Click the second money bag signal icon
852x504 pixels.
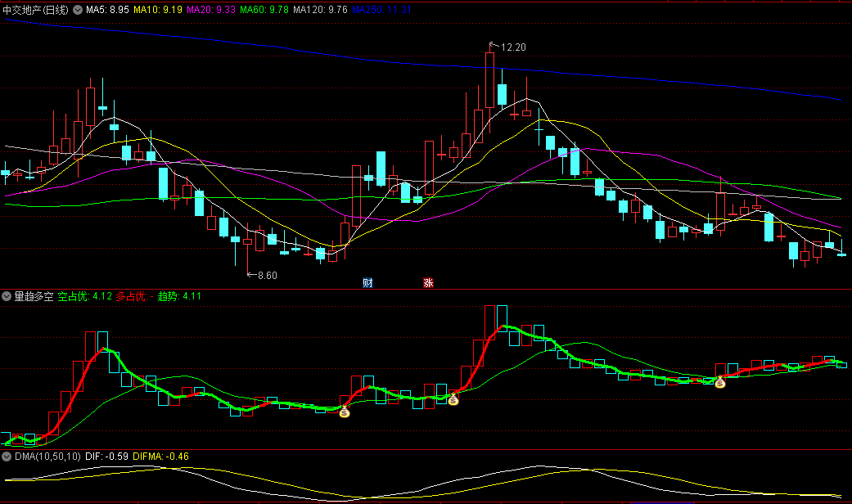(453, 400)
